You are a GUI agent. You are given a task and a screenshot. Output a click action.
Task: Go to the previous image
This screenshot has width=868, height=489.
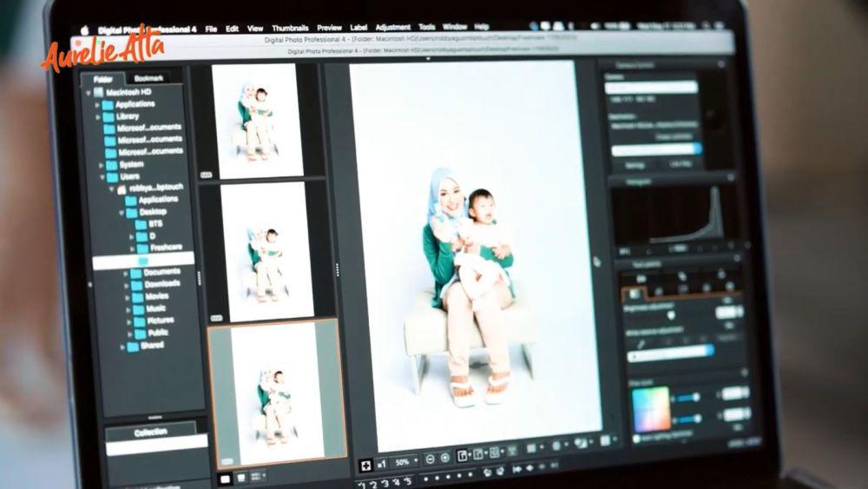pos(529,468)
